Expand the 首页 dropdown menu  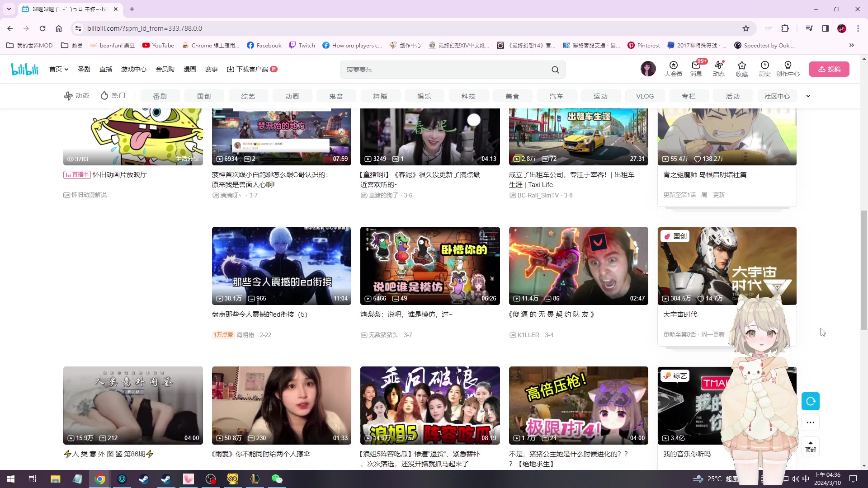59,69
